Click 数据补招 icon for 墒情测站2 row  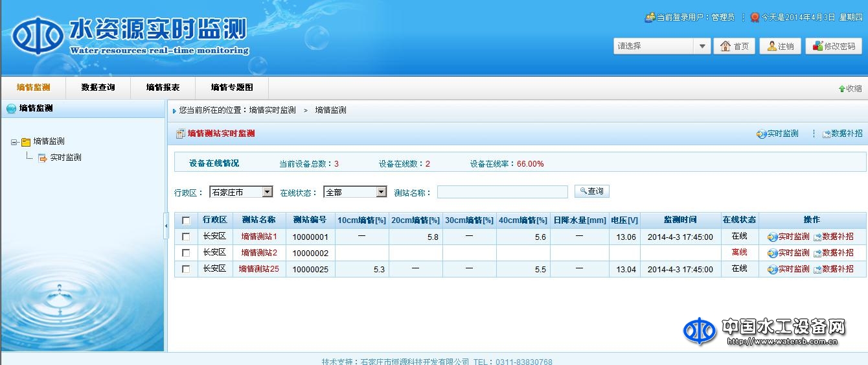coord(817,253)
